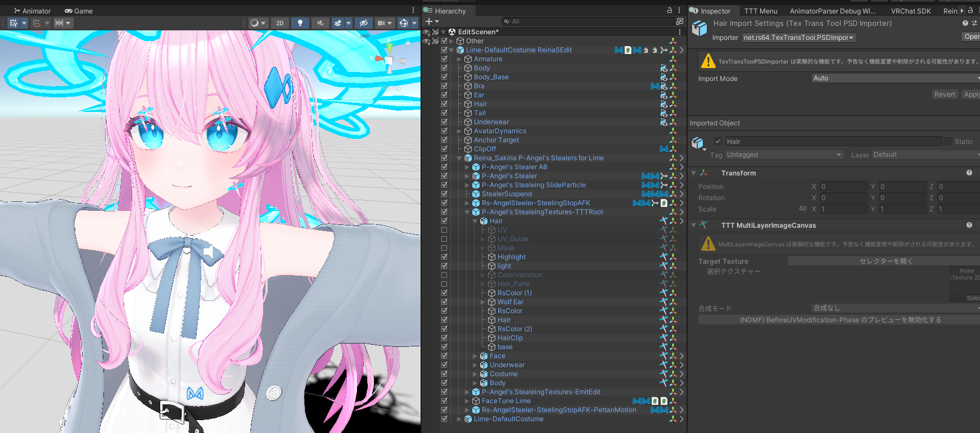The width and height of the screenshot is (980, 433).
Task: Toggle hidden objects visibility eye icon
Action: (x=364, y=23)
